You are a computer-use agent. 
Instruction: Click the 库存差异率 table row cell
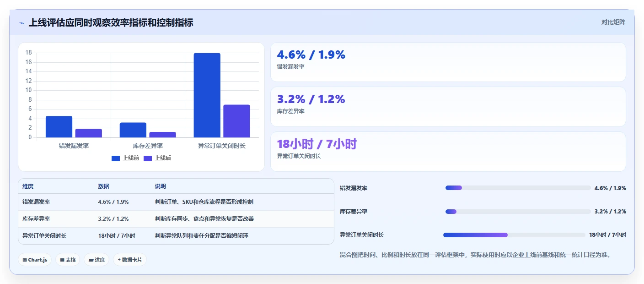click(36, 219)
